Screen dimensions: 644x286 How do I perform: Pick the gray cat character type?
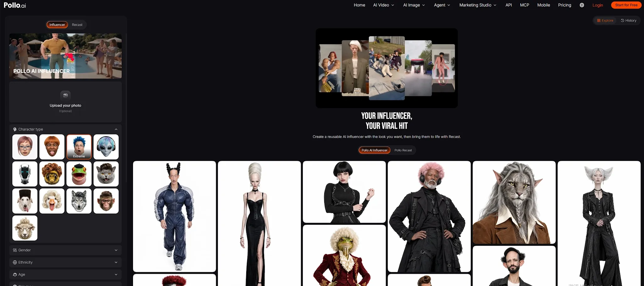click(106, 174)
